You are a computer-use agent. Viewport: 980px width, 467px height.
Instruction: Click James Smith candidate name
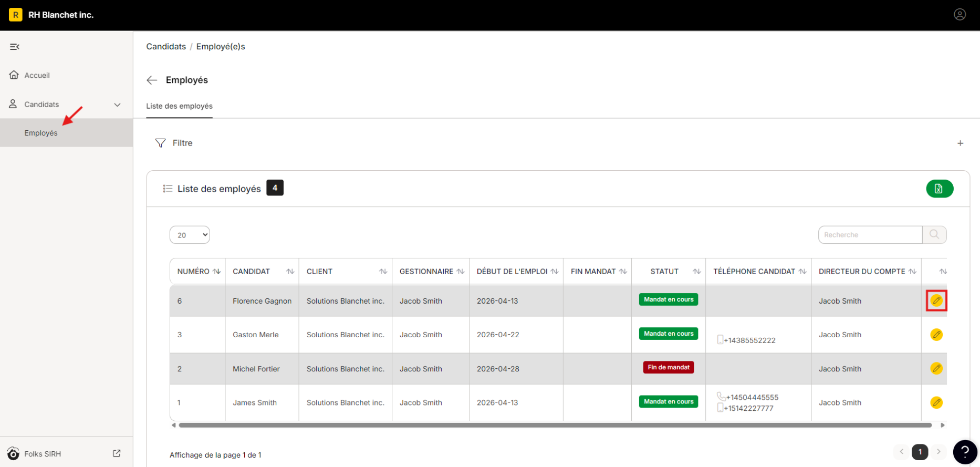click(x=255, y=402)
